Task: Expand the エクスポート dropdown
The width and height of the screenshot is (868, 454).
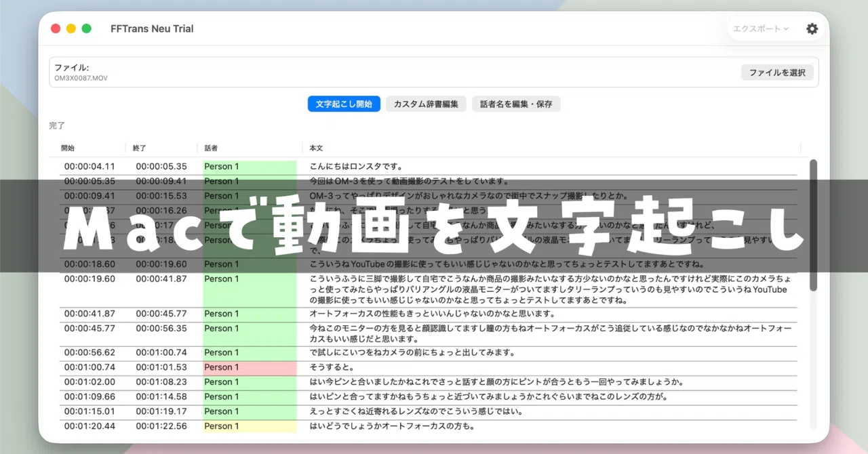Action: (761, 29)
